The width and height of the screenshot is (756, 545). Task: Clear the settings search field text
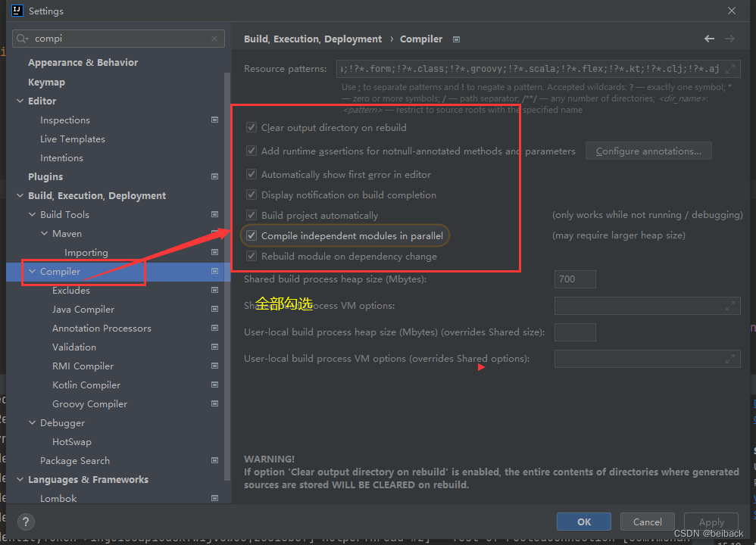coord(214,39)
